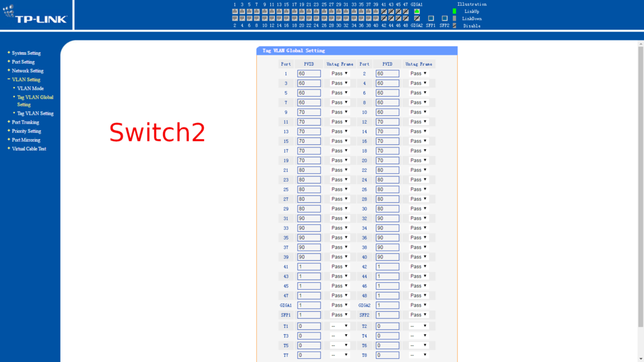Click port 1 icon in the panel

[235, 12]
